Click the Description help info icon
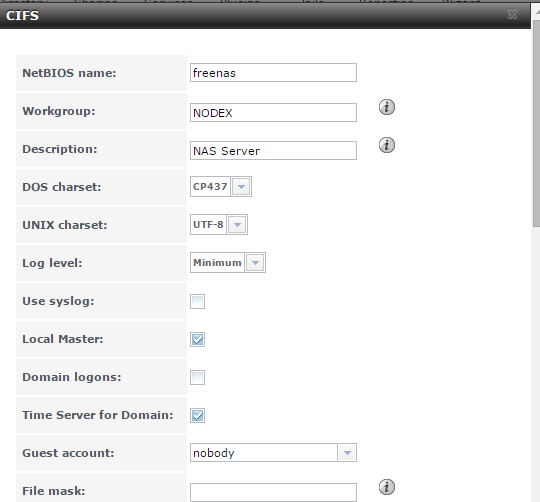 [387, 145]
